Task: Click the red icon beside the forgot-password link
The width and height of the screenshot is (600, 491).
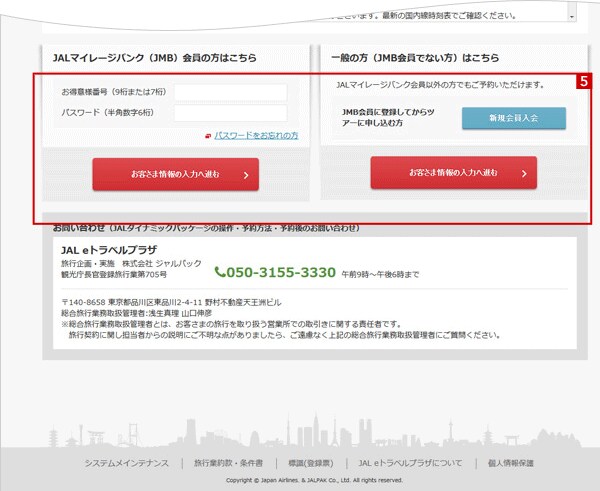Action: tap(207, 134)
